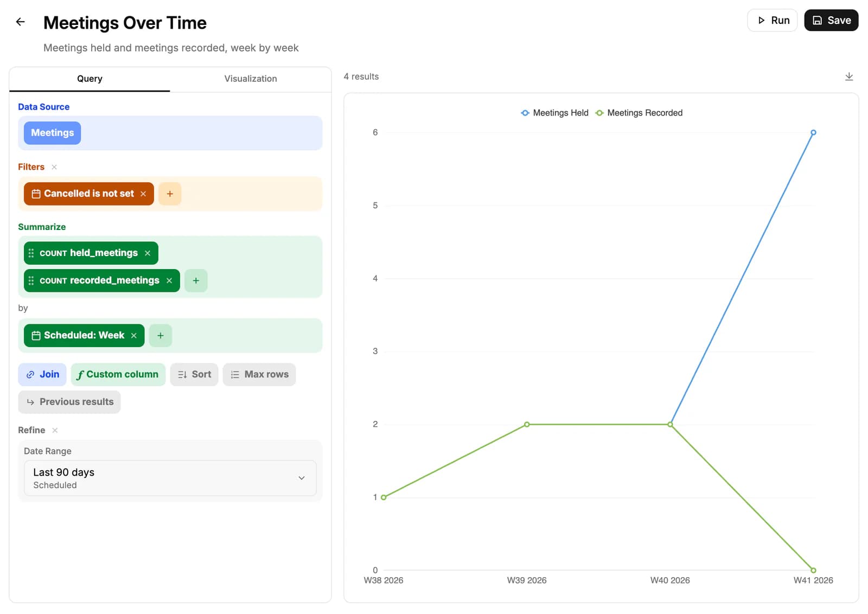Screen dimensions: 868x614
Task: Add another group-by with plus button
Action: 161,336
